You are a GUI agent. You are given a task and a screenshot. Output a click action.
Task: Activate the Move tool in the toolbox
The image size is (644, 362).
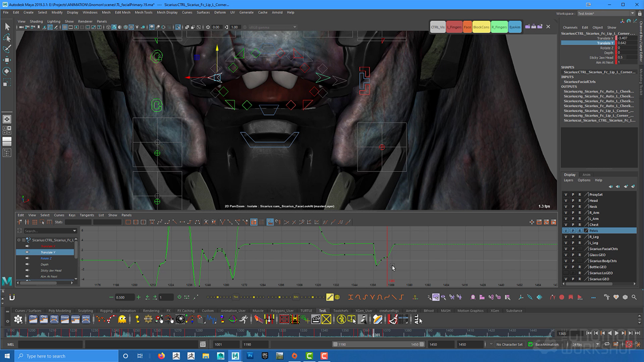pyautogui.click(x=7, y=60)
